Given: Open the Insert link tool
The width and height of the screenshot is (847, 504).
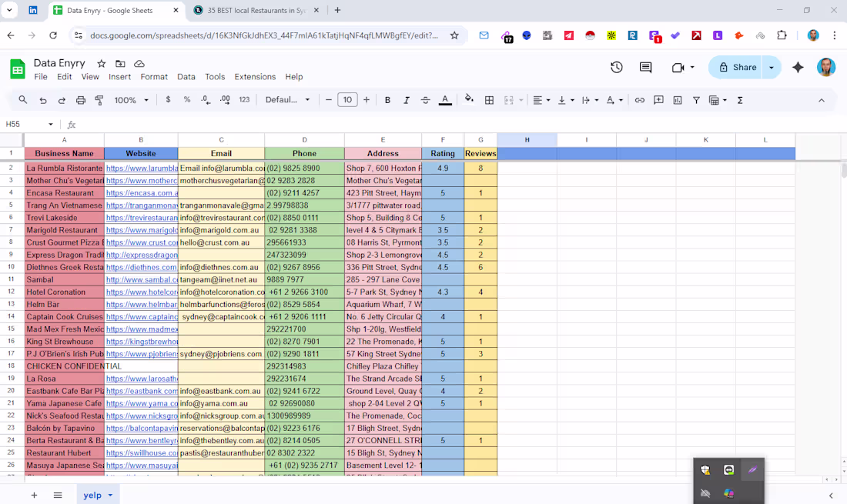Looking at the screenshot, I should (641, 100).
